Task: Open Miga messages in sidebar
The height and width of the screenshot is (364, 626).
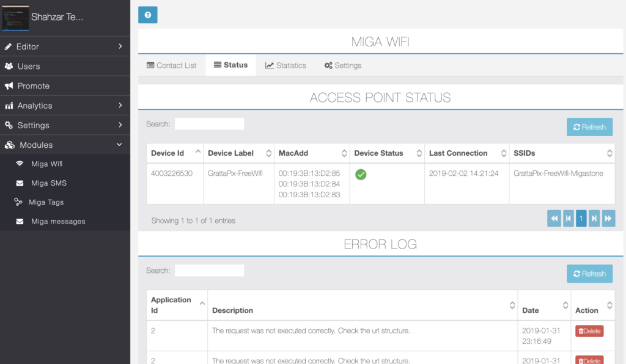Action: point(57,222)
